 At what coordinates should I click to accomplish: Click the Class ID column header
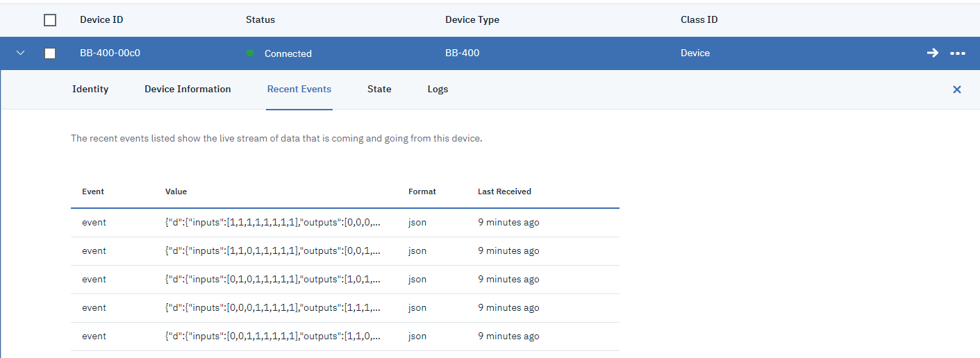tap(699, 20)
